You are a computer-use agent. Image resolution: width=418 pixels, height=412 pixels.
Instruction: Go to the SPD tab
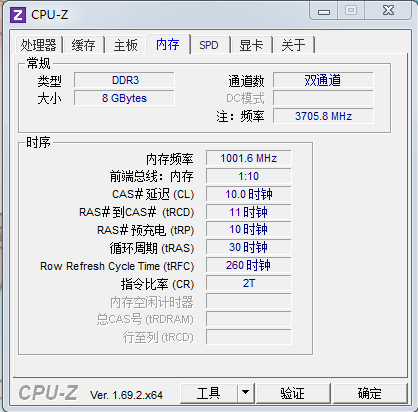click(x=209, y=45)
